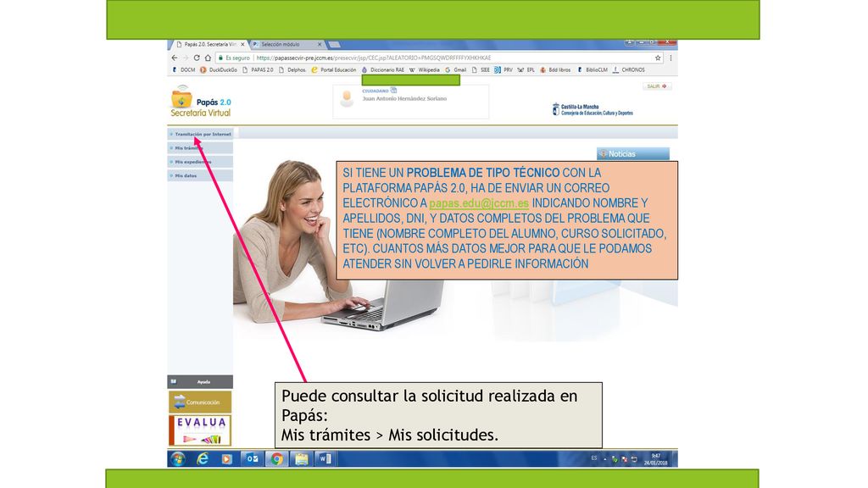Expand the Mis expedientes menu

(200, 162)
